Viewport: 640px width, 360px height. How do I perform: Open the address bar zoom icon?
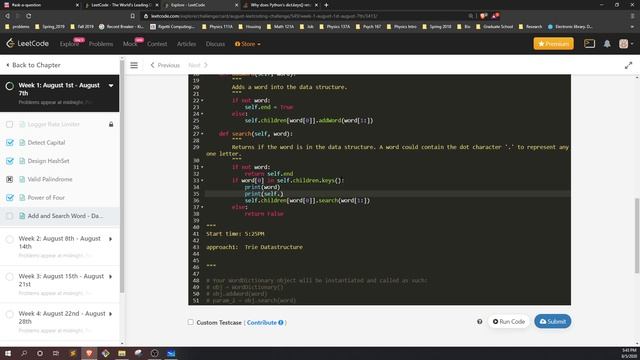471,16
